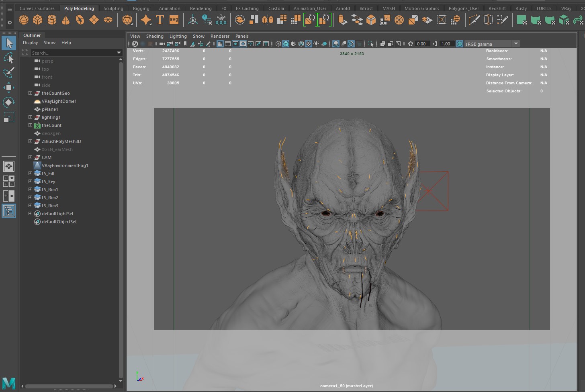Click the polygon Type tool icon
Viewport: 585px width, 392px height.
(x=160, y=19)
